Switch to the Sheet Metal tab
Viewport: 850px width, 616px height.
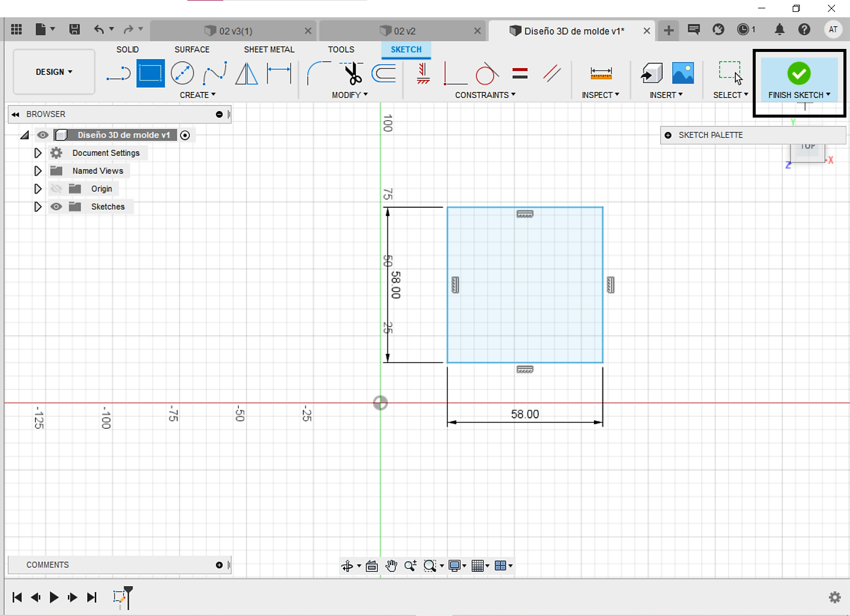coord(269,50)
